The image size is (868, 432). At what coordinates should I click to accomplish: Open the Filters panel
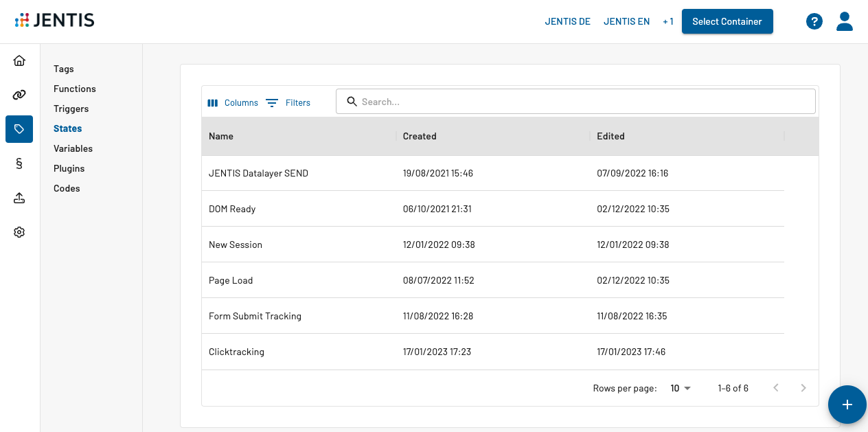point(288,102)
